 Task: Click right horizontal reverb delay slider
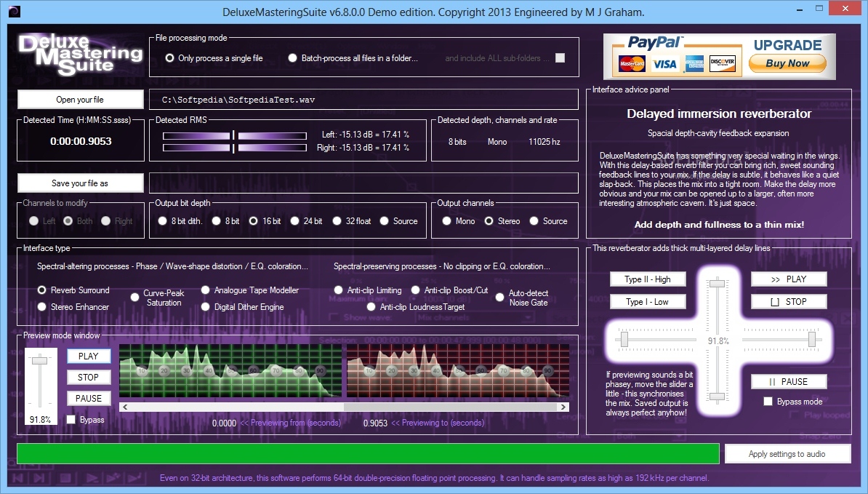click(812, 339)
